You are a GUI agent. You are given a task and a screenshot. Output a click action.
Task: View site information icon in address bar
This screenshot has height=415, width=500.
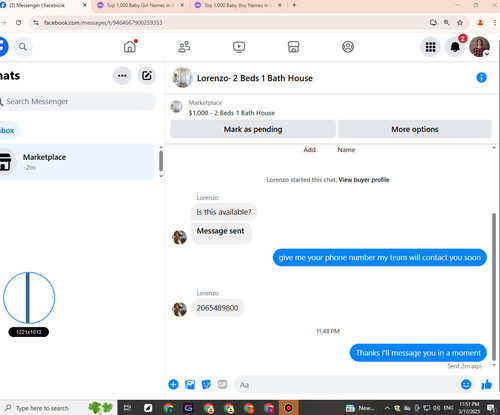36,22
